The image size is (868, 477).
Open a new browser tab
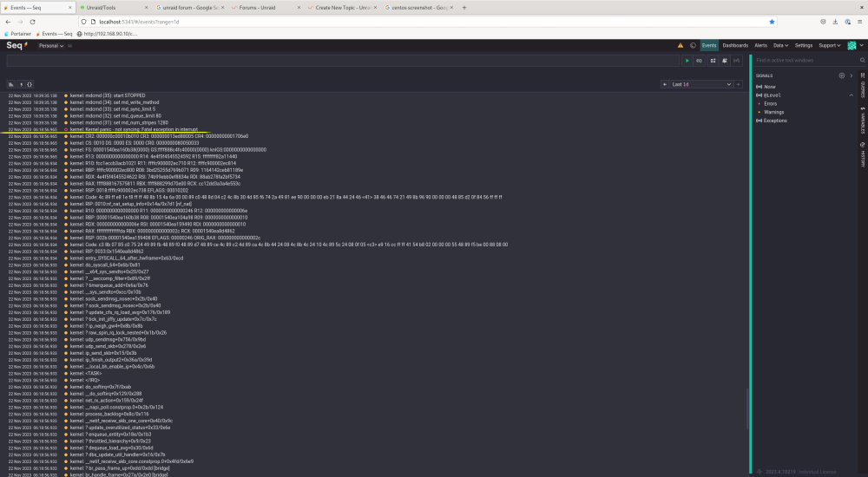[464, 7]
